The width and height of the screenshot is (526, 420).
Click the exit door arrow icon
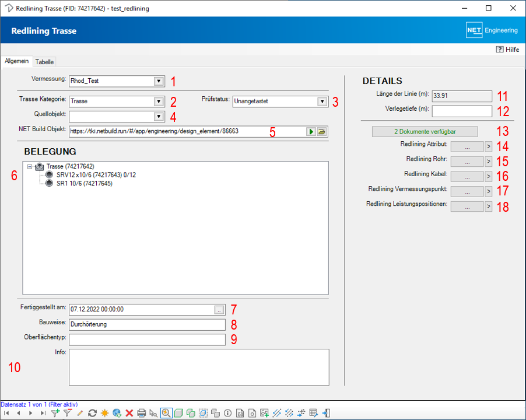pyautogui.click(x=326, y=413)
